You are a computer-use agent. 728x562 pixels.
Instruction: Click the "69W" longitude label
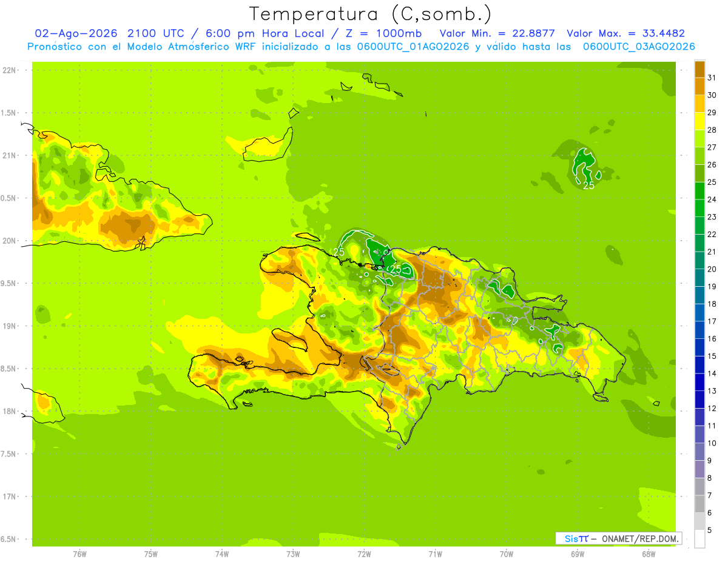578,554
